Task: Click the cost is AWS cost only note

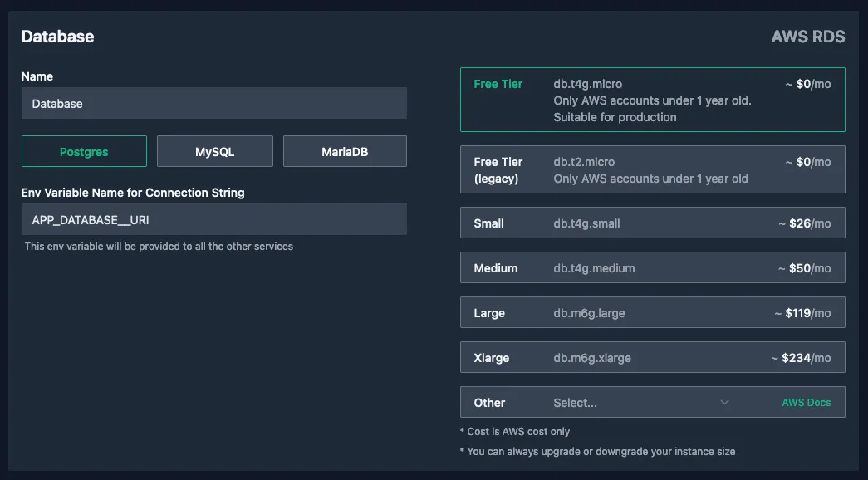Action: pyautogui.click(x=517, y=431)
